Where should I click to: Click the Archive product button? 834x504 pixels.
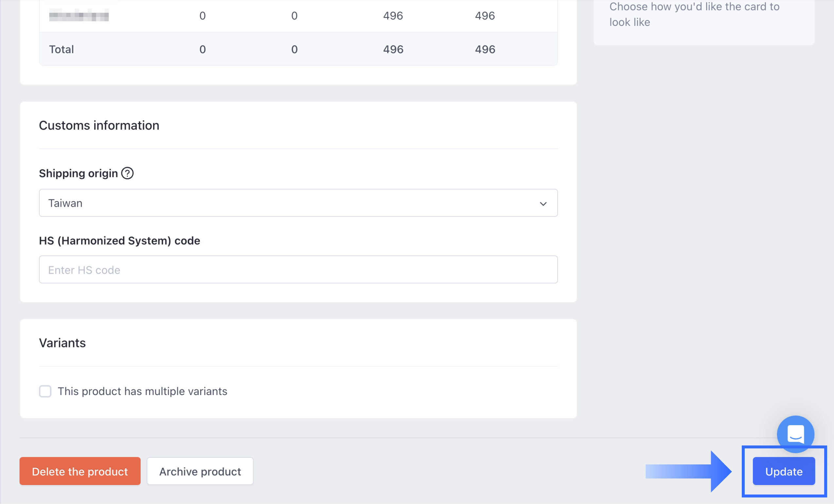point(200,471)
